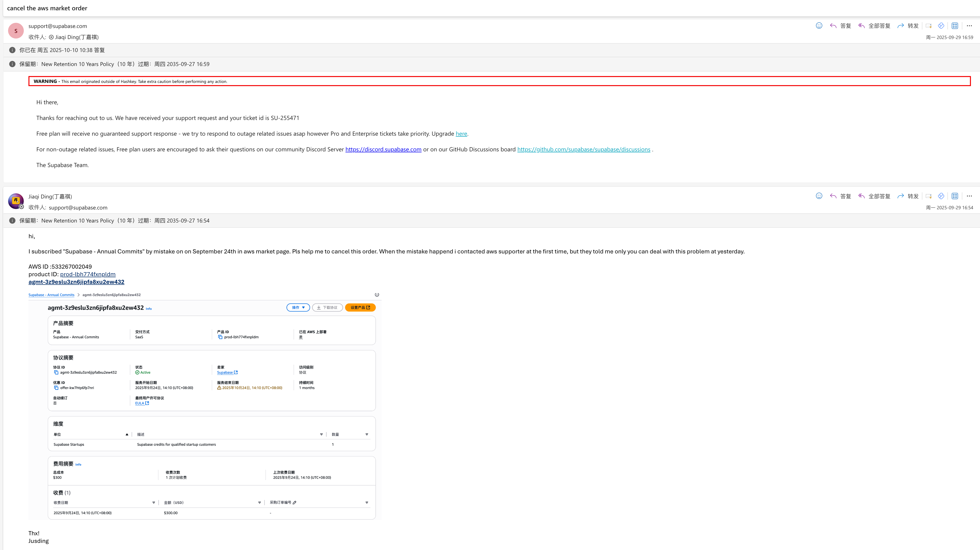Open the agmt-3z9eslu3zn6jipfa8xu2ew432 agreement link
The width and height of the screenshot is (980, 550).
click(76, 282)
